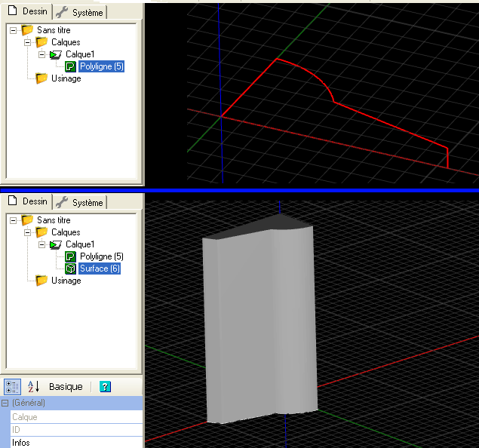This screenshot has height=448, width=479.
Task: Select Polyligne (5) in upper tree
Action: (x=101, y=66)
